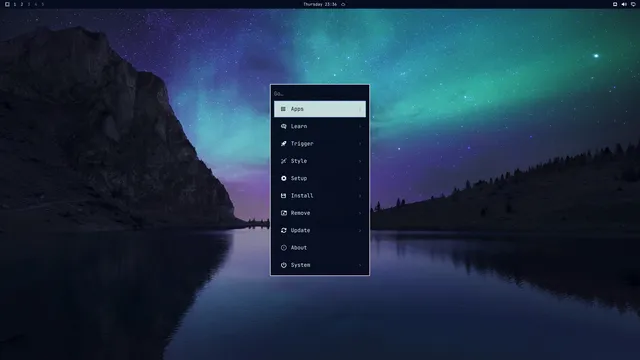Viewport: 640px width, 360px height.
Task: Expand the System submenu chevron
Action: (360, 265)
